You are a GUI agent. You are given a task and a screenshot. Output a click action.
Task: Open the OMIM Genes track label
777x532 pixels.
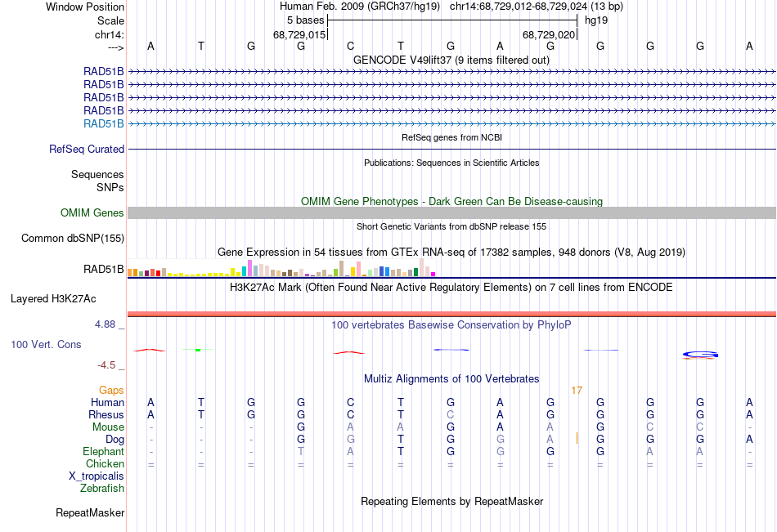92,213
